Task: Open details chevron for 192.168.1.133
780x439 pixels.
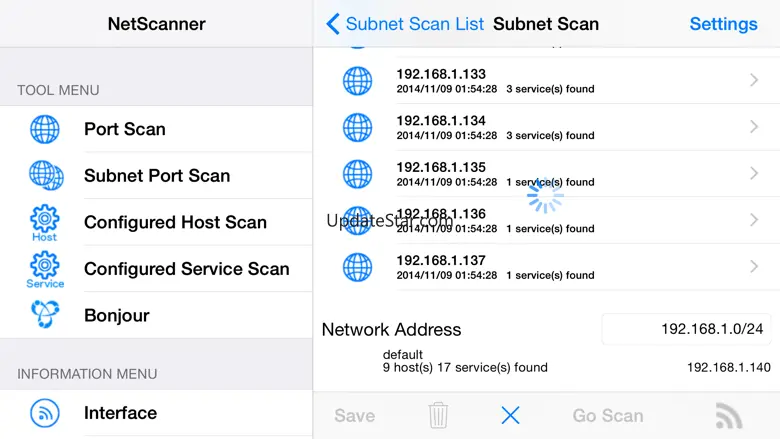Action: click(x=754, y=80)
